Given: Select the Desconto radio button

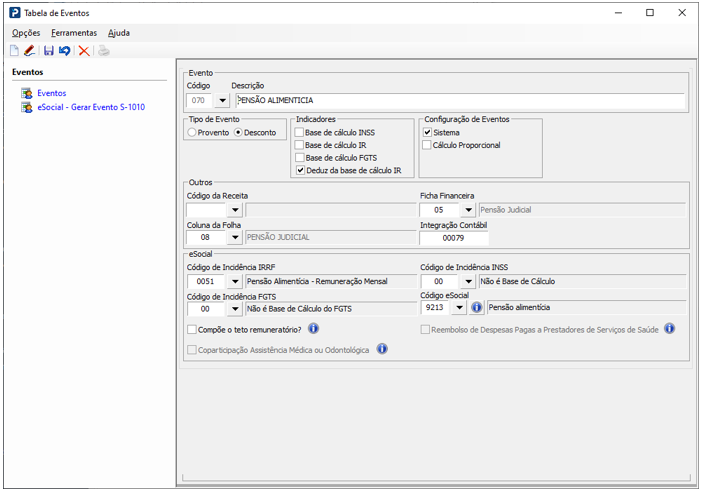Looking at the screenshot, I should point(238,133).
